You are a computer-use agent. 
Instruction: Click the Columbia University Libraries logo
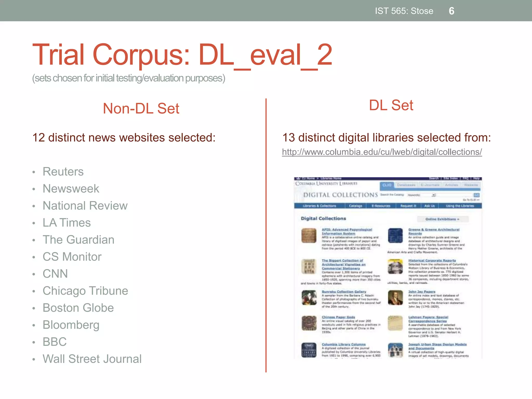click(x=326, y=183)
